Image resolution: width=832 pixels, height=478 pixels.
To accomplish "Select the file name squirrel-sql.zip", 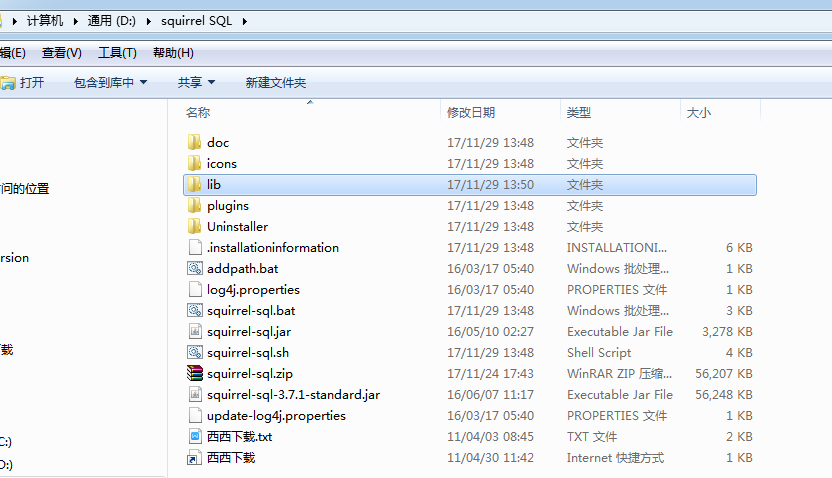I will 250,374.
